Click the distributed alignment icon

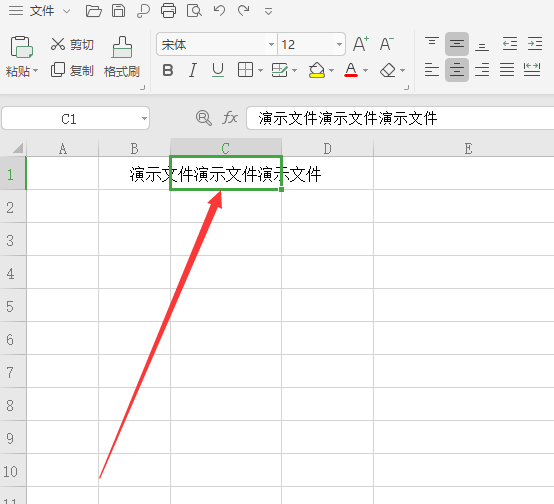(532, 70)
